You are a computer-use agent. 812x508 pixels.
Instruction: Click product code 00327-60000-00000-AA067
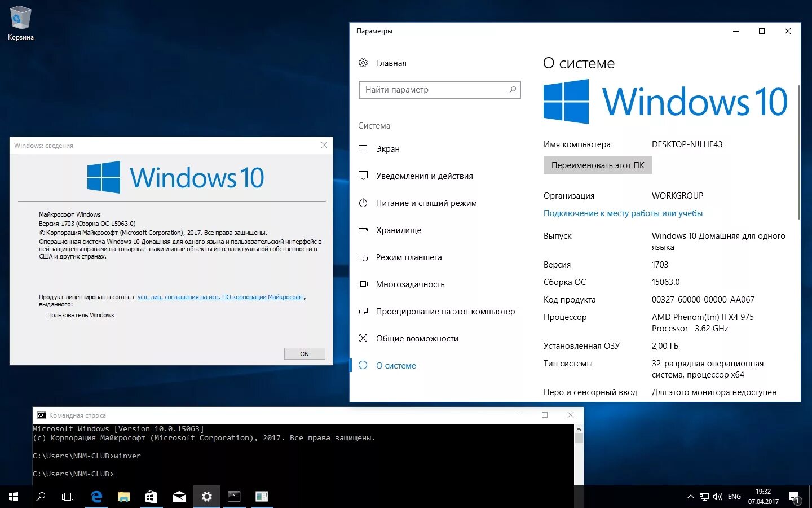[703, 300]
